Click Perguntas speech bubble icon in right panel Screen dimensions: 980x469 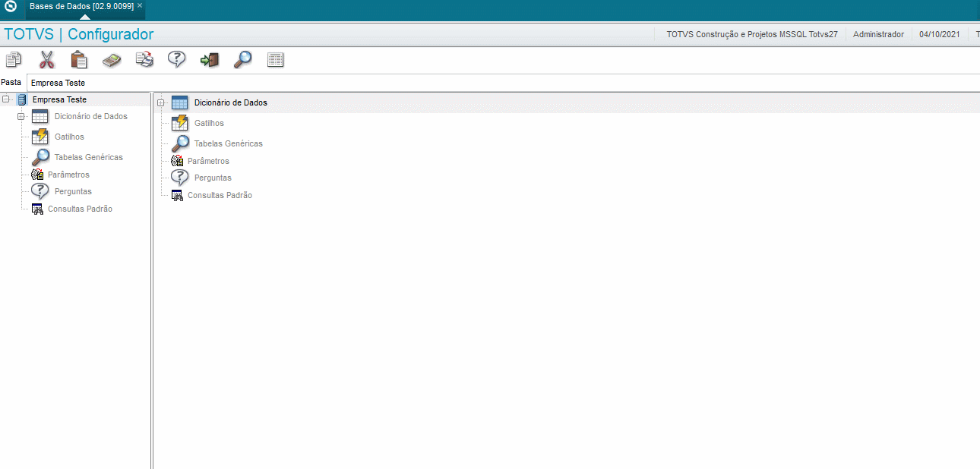click(x=180, y=178)
